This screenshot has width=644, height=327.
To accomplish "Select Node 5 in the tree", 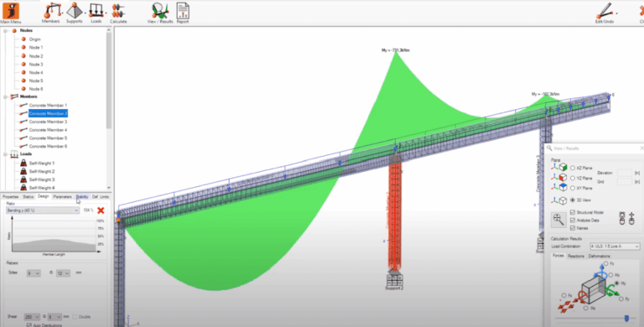I will [36, 81].
